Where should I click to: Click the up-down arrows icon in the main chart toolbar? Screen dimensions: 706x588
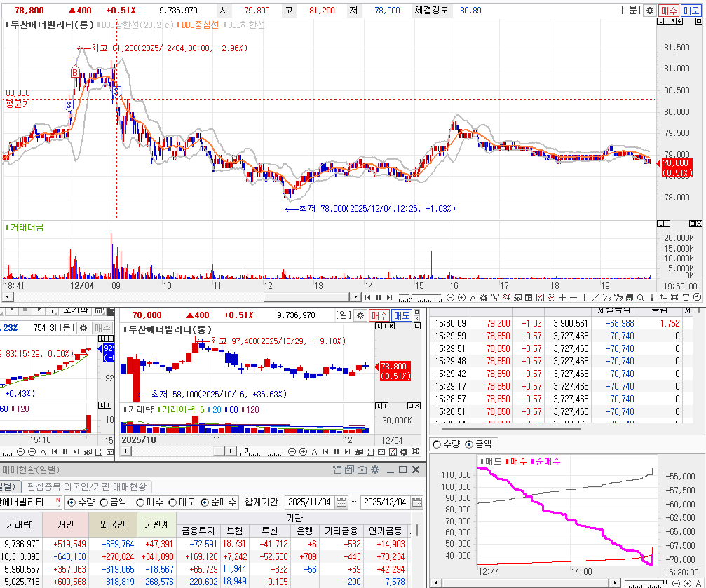pos(663,298)
